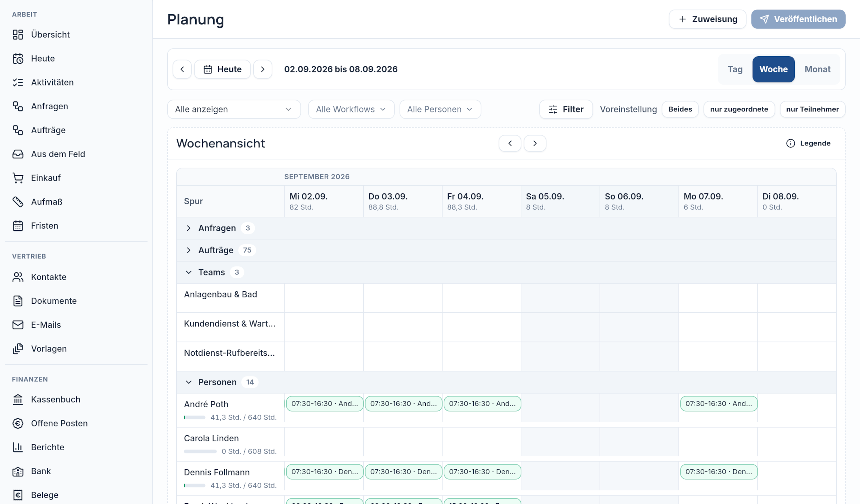Click André Poth's hours progress bar
Screen dimensions: 860x504
tap(195, 417)
